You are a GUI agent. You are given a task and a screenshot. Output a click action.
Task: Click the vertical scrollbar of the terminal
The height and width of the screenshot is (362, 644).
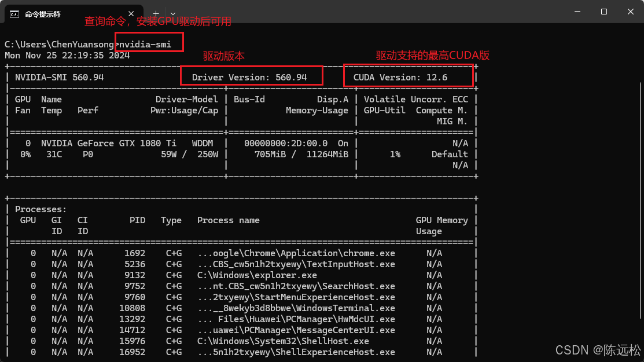coord(641,200)
